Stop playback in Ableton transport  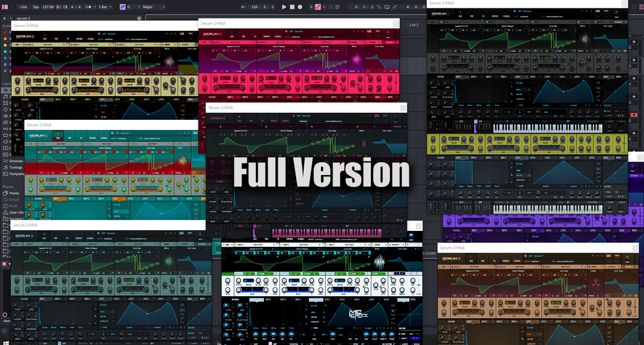(292, 7)
